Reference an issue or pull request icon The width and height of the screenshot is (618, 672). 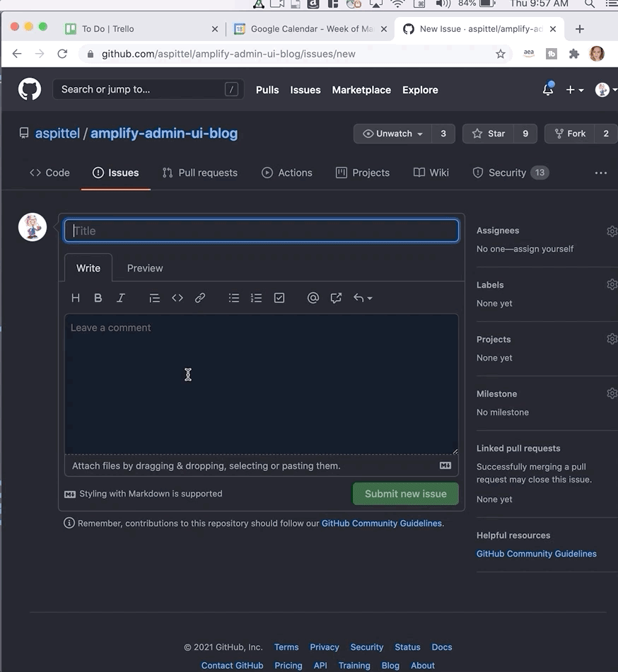(336, 298)
